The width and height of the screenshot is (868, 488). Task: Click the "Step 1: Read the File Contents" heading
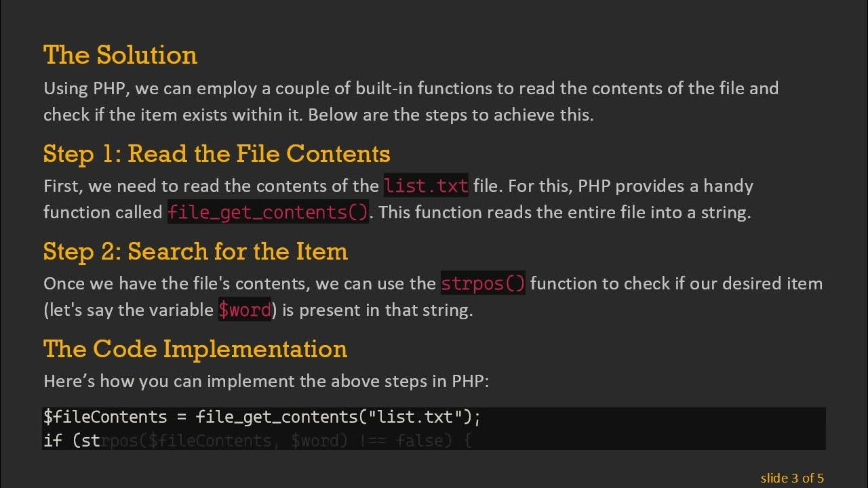tap(216, 154)
